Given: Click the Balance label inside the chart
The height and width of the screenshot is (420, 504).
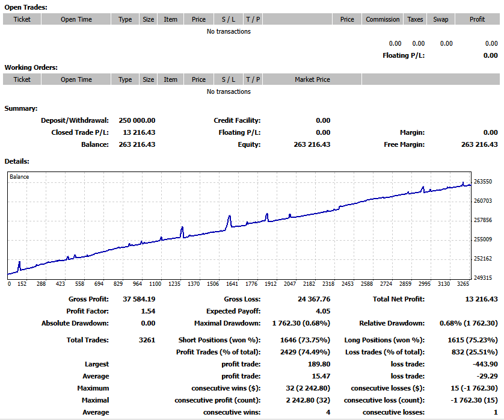Looking at the screenshot, I should coord(19,177).
